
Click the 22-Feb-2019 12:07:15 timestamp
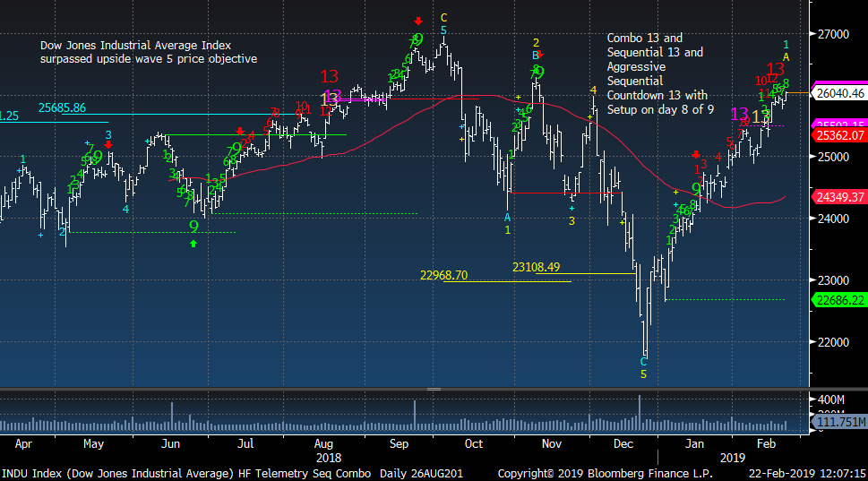(x=807, y=474)
